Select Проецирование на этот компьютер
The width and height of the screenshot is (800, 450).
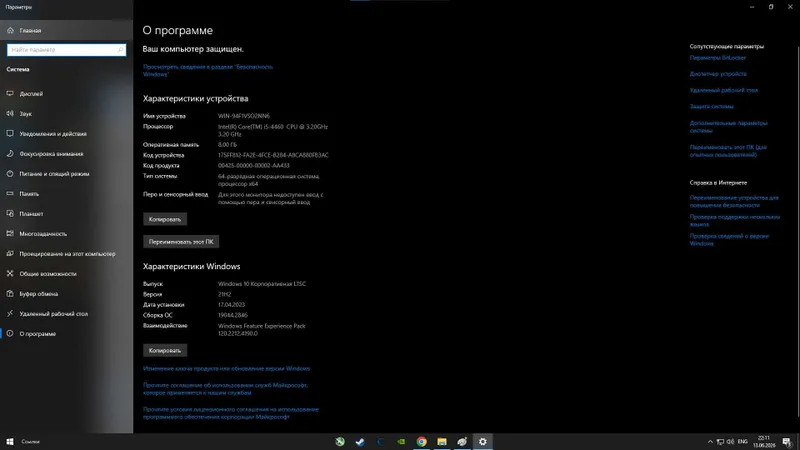[66, 254]
